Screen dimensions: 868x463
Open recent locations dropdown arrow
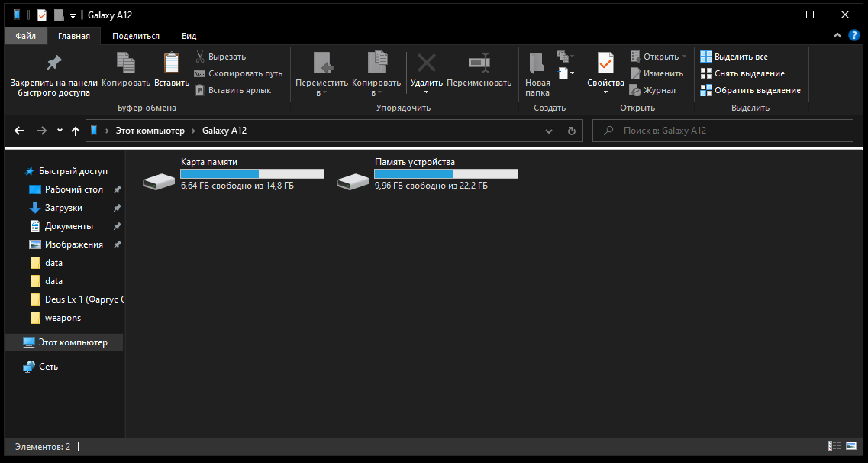pos(60,131)
